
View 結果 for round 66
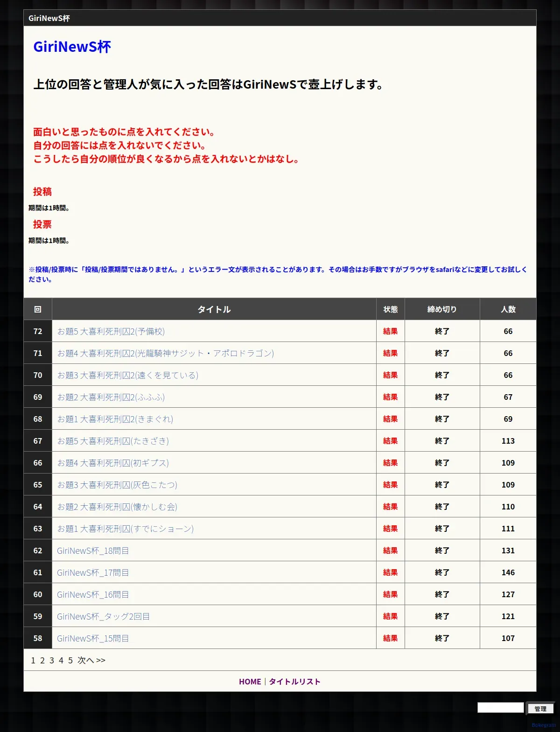(391, 463)
